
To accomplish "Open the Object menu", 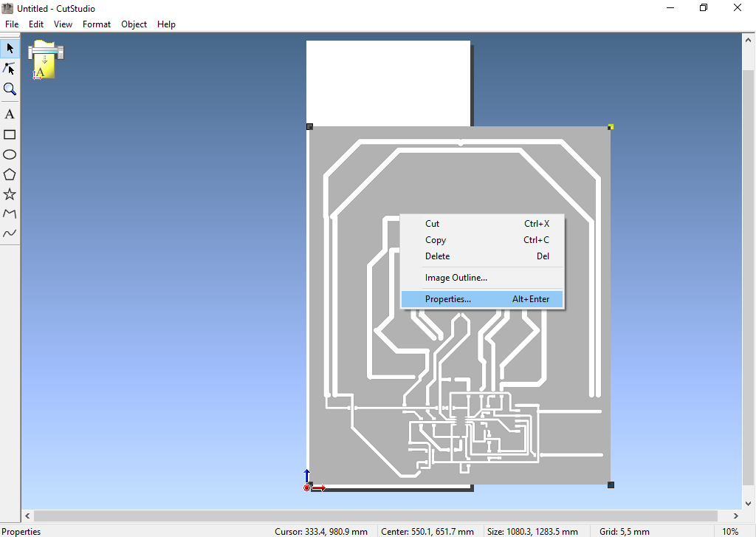I will tap(134, 24).
